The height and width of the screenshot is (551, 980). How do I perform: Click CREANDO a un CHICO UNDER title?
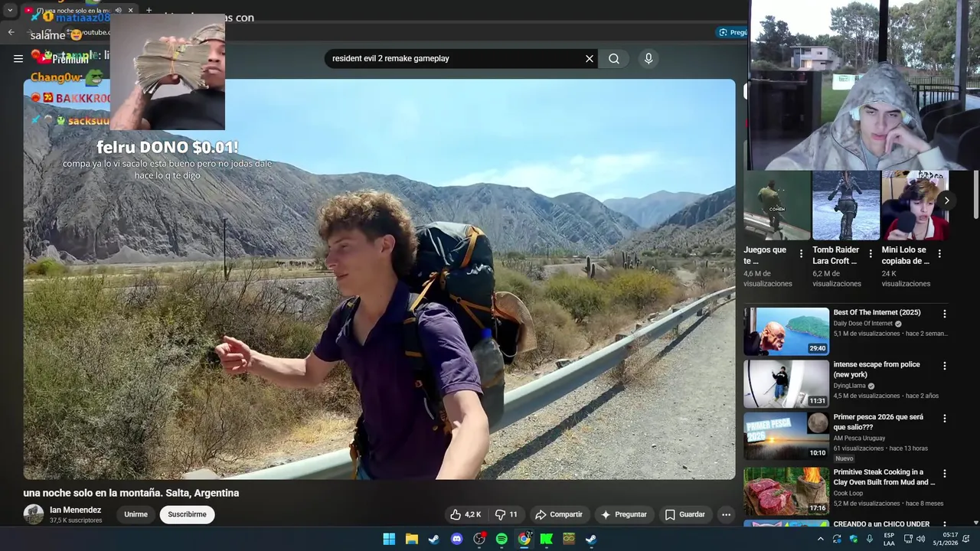click(x=881, y=524)
